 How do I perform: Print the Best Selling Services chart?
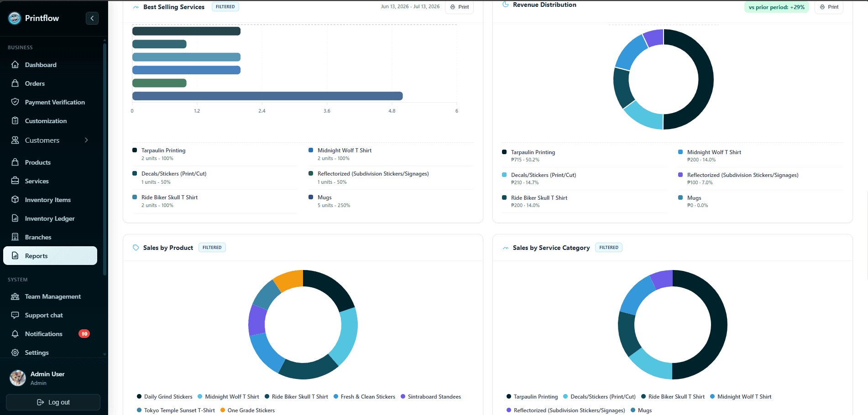pyautogui.click(x=459, y=7)
